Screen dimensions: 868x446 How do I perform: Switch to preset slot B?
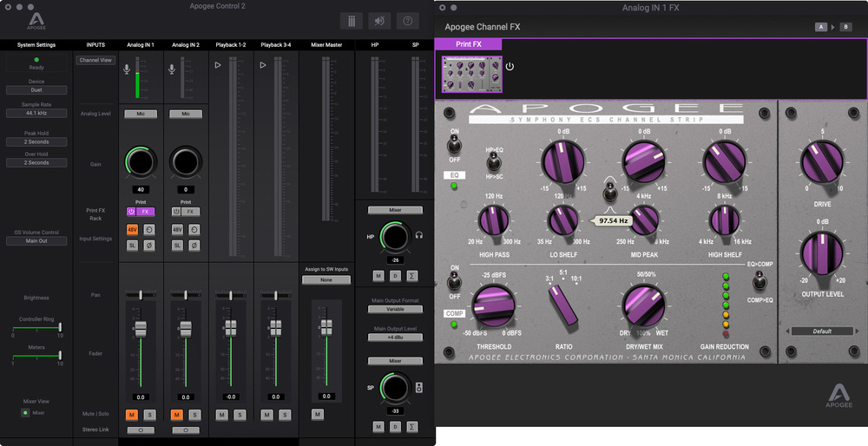(x=846, y=27)
